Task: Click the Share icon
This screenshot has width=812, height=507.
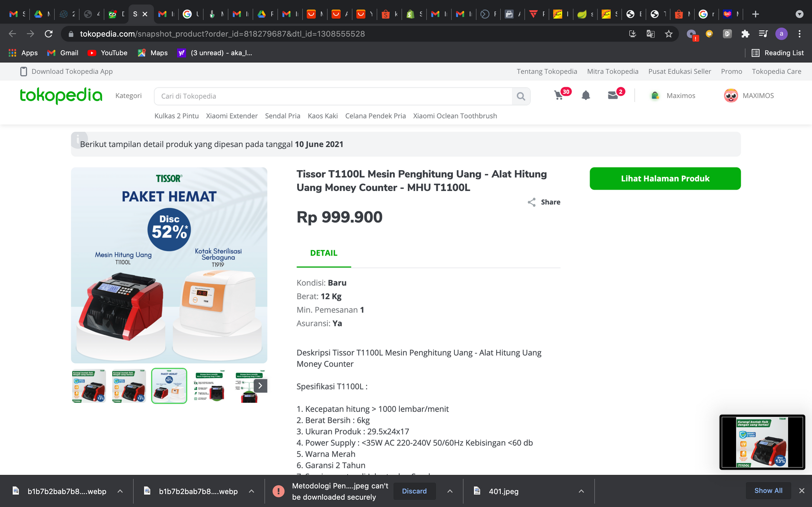Action: pyautogui.click(x=532, y=202)
